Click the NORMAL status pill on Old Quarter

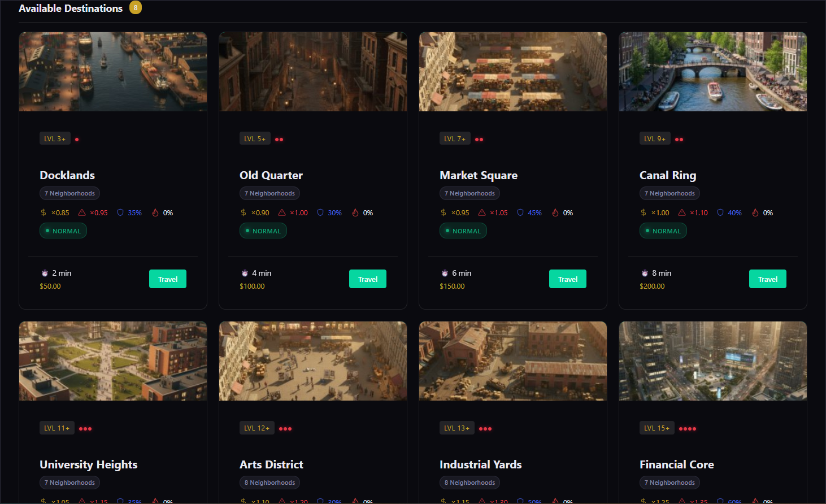(263, 231)
